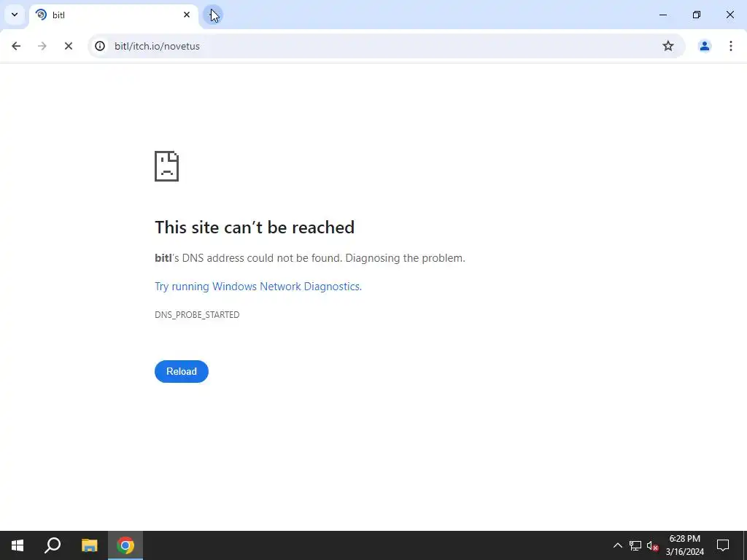Screen dimensions: 747x560
Task: Close the bitl tab
Action: (x=187, y=15)
